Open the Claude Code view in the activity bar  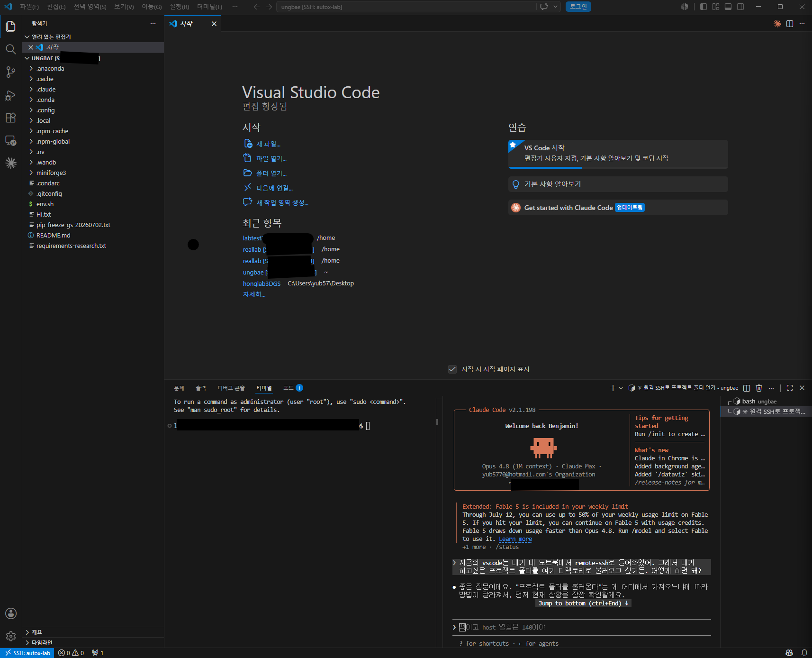click(10, 163)
